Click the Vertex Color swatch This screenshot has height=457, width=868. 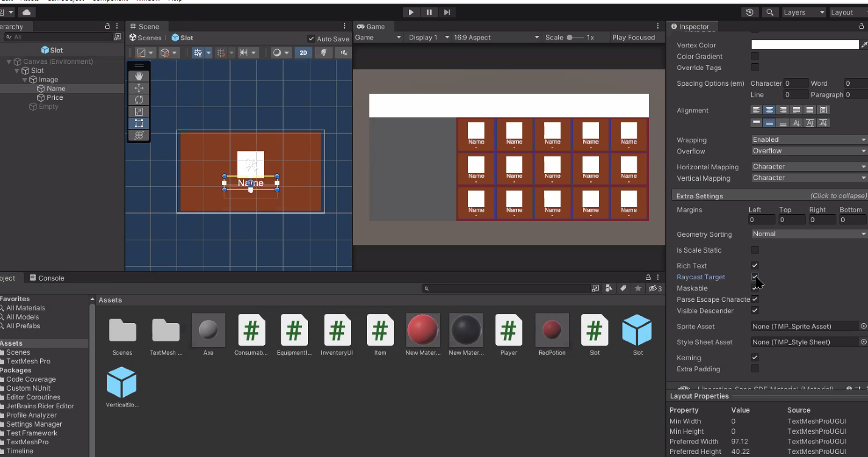(x=805, y=45)
